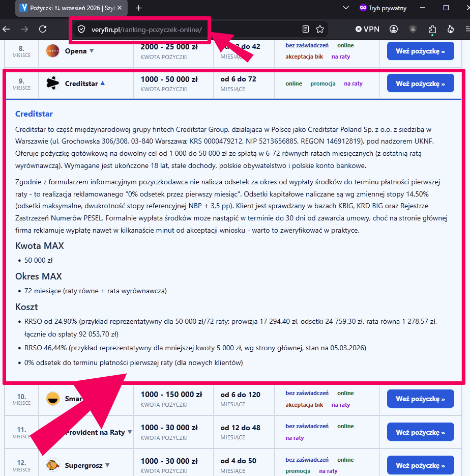Click the Opena logo
The image size is (470, 476).
pyautogui.click(x=53, y=51)
